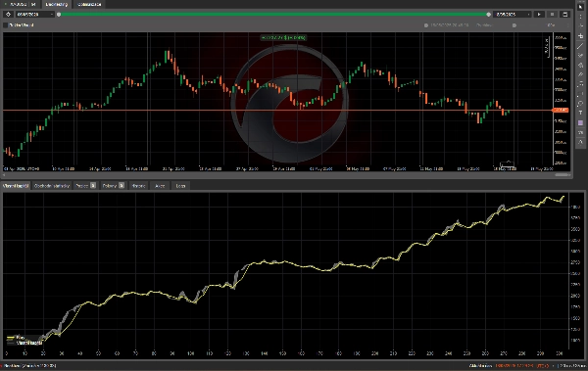
Task: Switch to the Optimization tab
Action: (89, 4)
